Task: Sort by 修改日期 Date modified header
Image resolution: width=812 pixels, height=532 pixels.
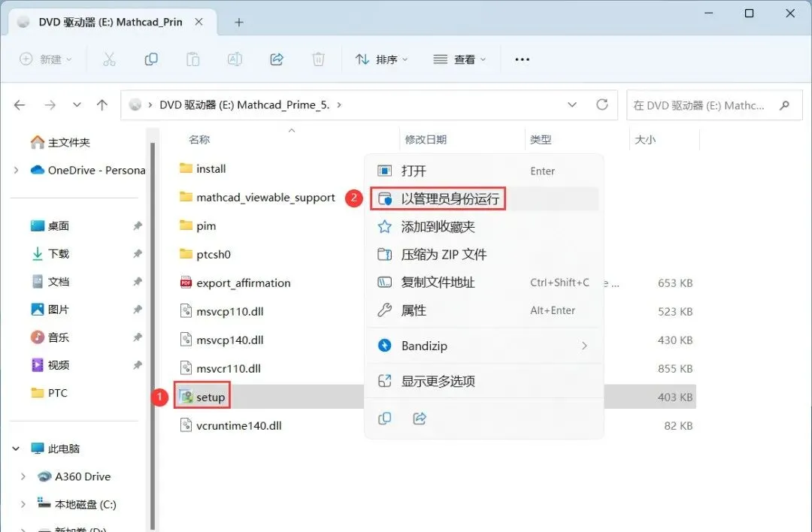Action: coord(426,140)
